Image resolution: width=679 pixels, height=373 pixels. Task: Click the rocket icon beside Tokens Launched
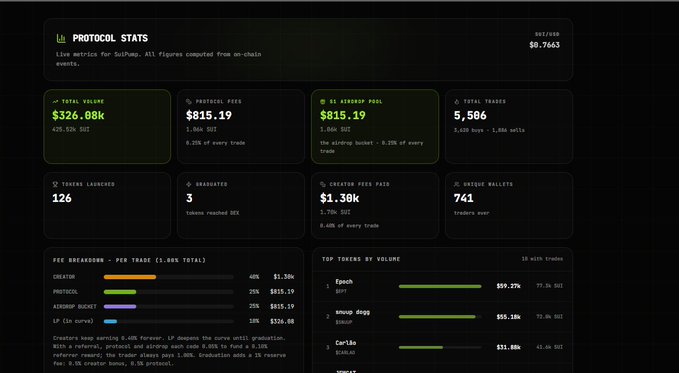click(55, 185)
